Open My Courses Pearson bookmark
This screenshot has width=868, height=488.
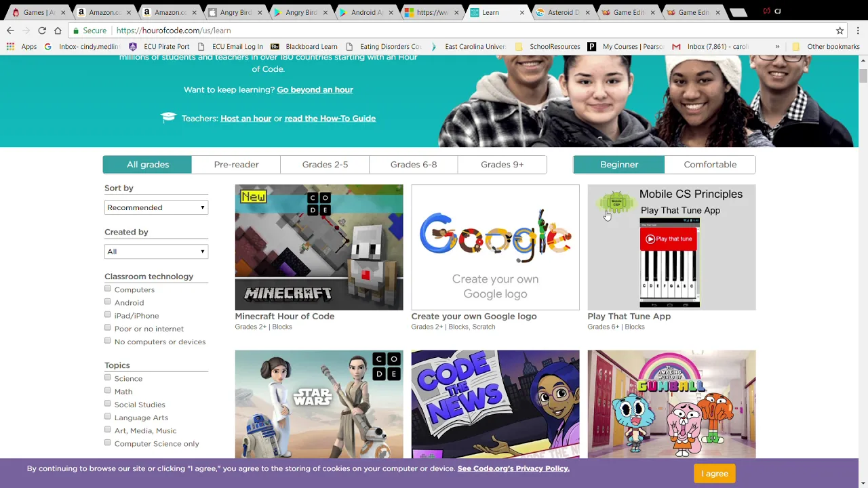tap(625, 47)
